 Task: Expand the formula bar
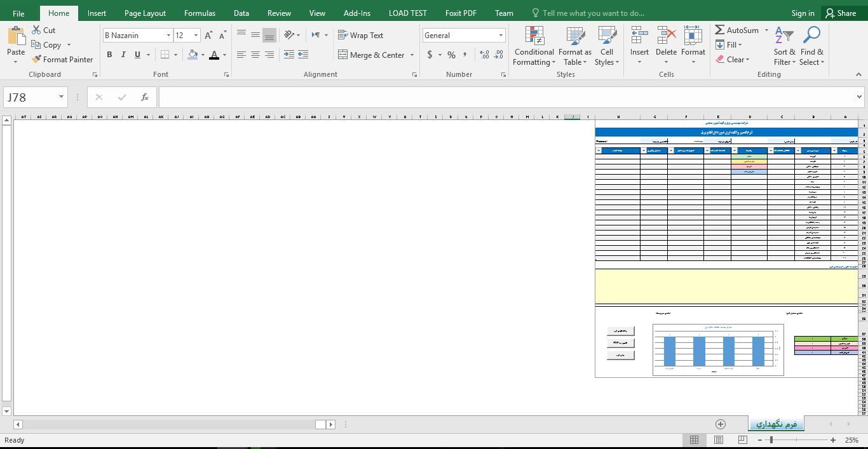[x=859, y=97]
